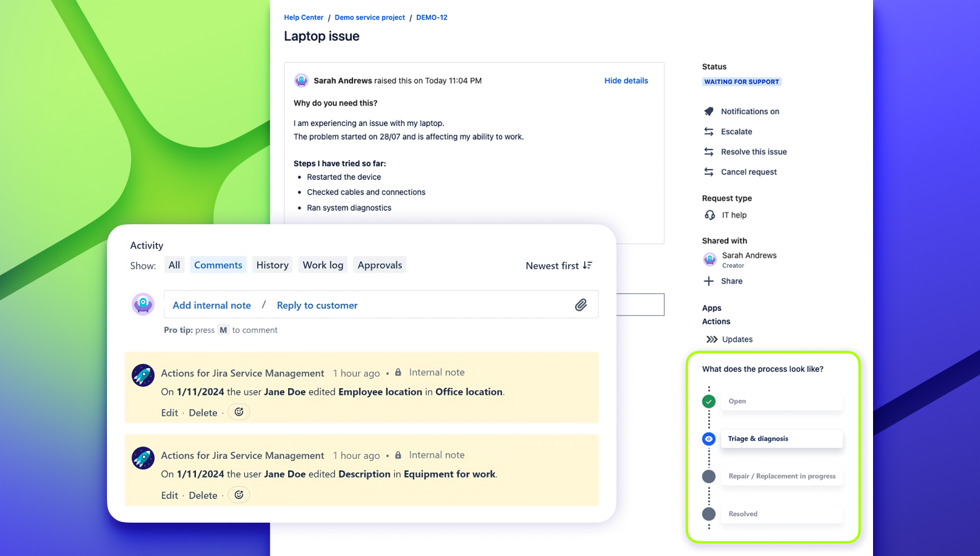Screen dimensions: 980x556
Task: Click Sarah Andrews name under Shared with
Action: [x=749, y=255]
